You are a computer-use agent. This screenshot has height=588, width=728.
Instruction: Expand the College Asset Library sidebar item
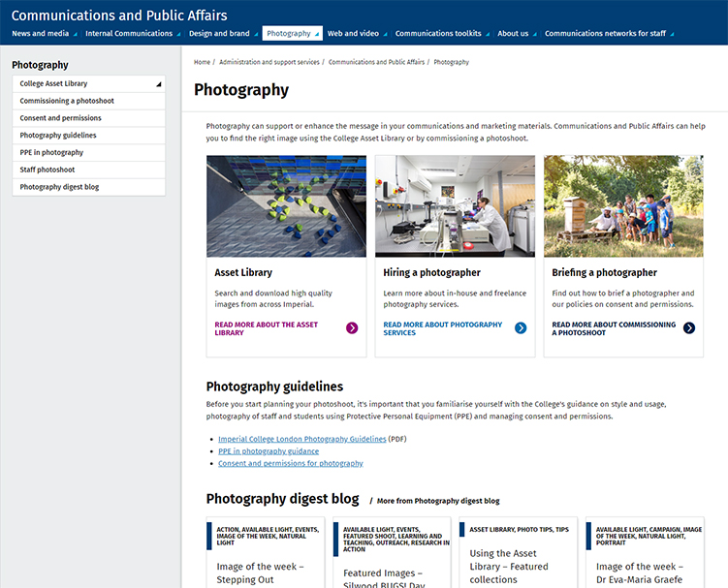click(158, 84)
